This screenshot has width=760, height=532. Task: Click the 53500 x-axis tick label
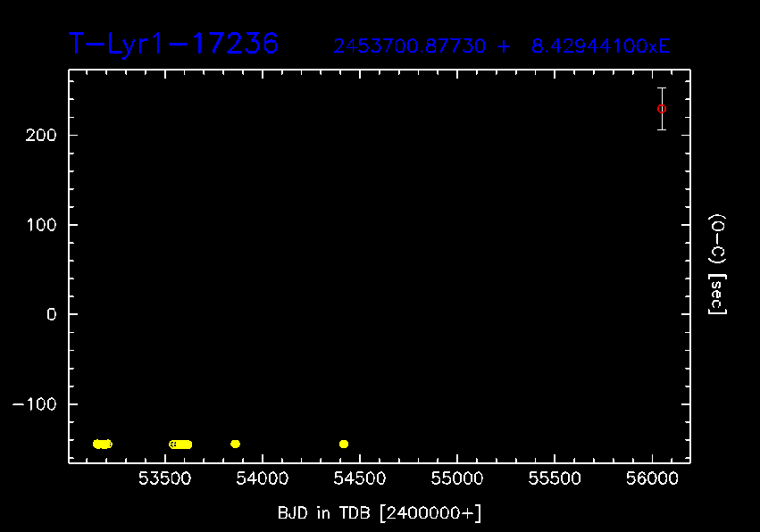[164, 479]
